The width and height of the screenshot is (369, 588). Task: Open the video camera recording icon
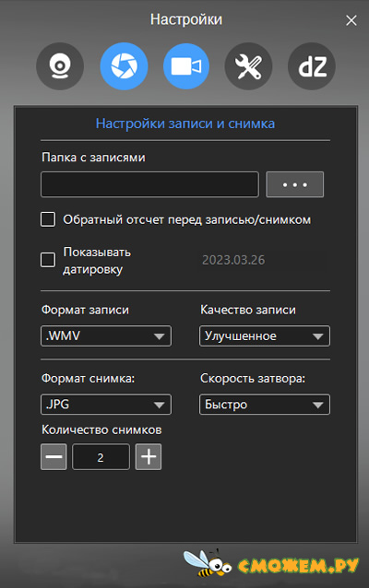pyautogui.click(x=186, y=66)
